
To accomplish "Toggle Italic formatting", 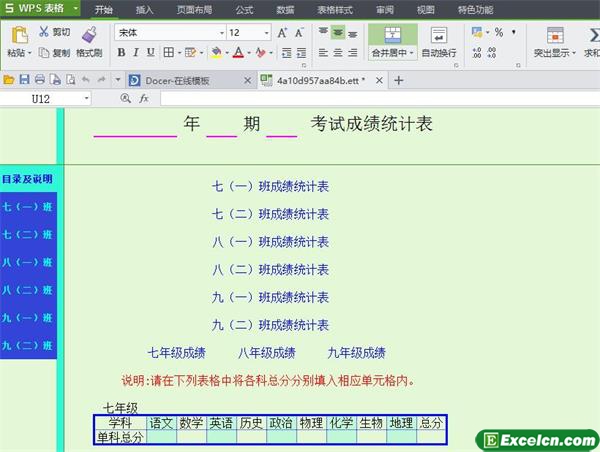I will (136, 52).
